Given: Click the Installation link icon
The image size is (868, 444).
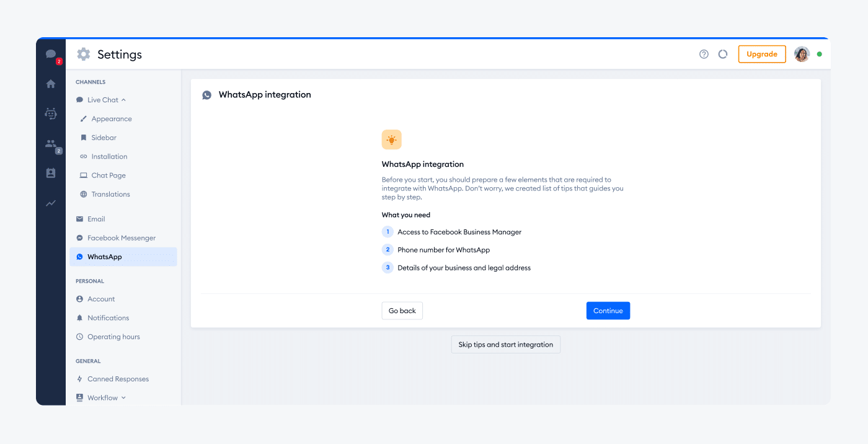Looking at the screenshot, I should click(x=84, y=157).
